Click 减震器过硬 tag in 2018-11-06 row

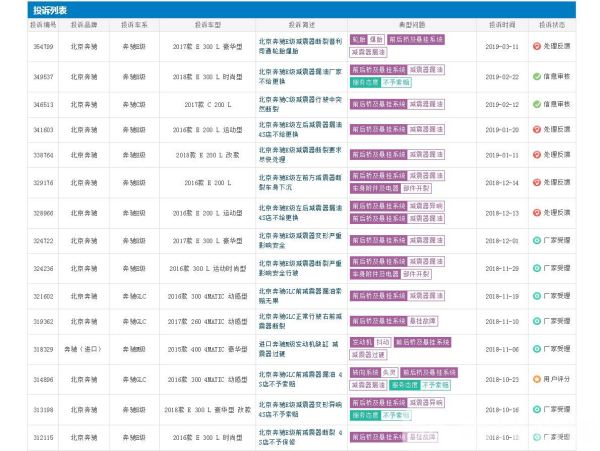[368, 355]
